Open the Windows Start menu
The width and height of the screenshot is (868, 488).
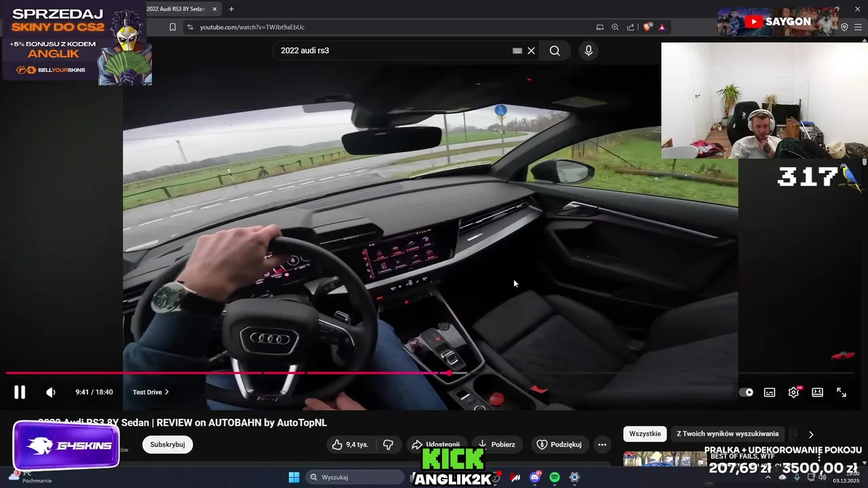click(294, 477)
